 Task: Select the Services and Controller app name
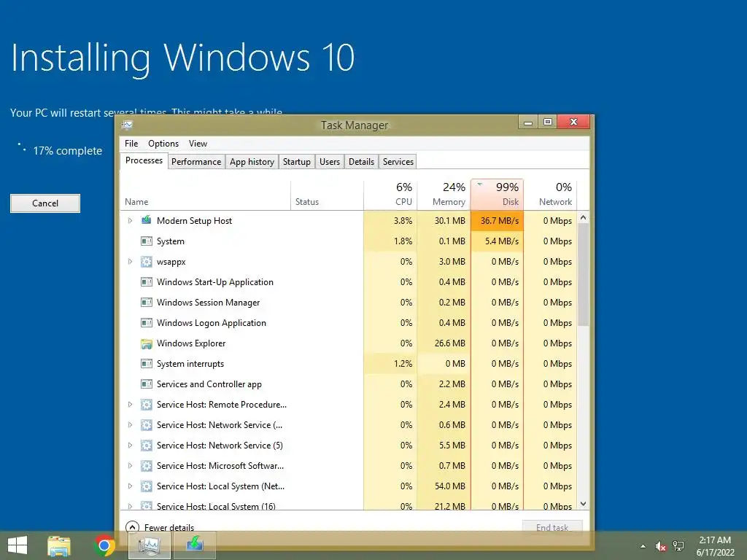(209, 384)
